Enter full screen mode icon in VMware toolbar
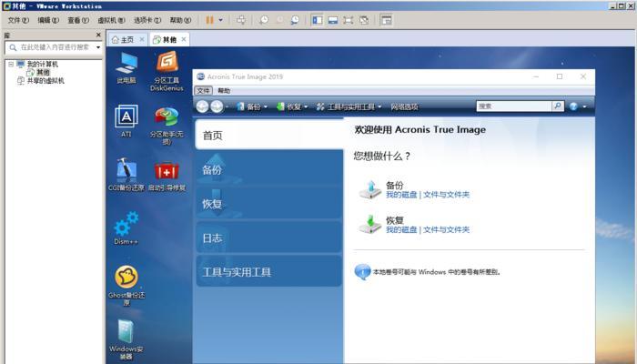Viewport: 637px width, 364px height. (349, 20)
